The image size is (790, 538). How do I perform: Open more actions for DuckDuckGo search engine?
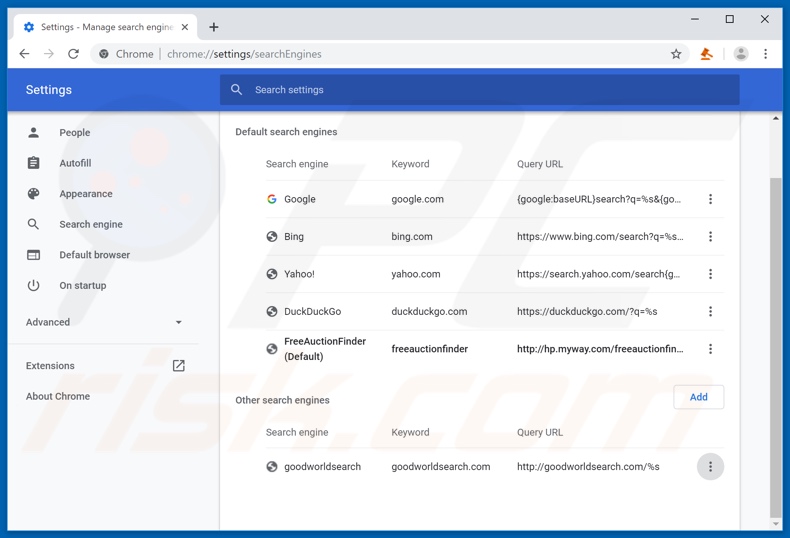(x=710, y=311)
